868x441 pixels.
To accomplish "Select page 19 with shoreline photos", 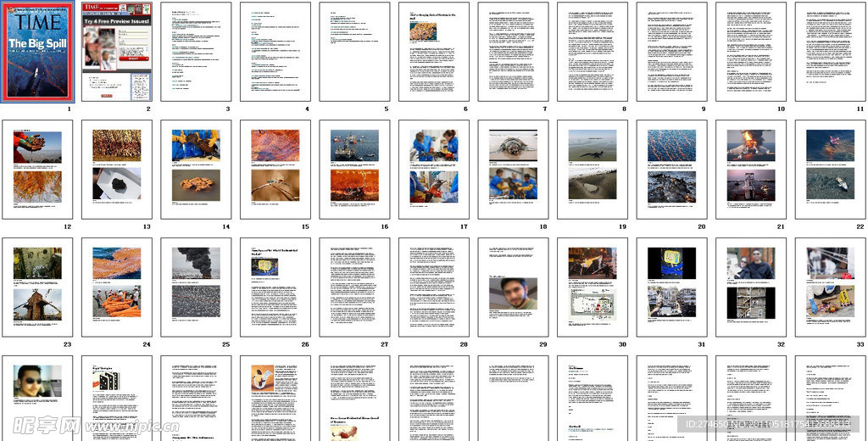I will (x=593, y=169).
